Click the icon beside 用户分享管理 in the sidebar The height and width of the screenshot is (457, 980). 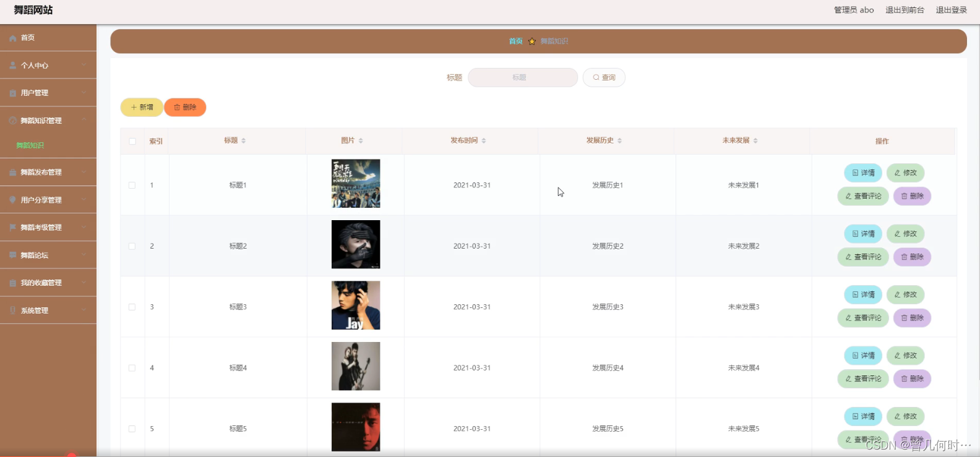(12, 200)
